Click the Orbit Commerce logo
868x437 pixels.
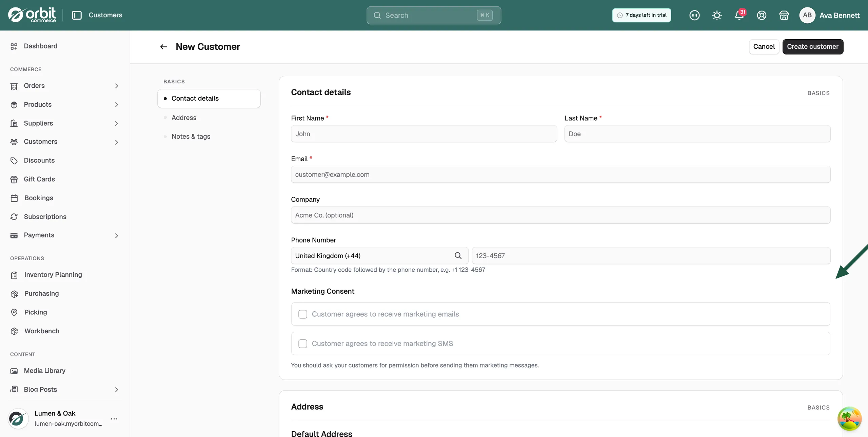[32, 15]
